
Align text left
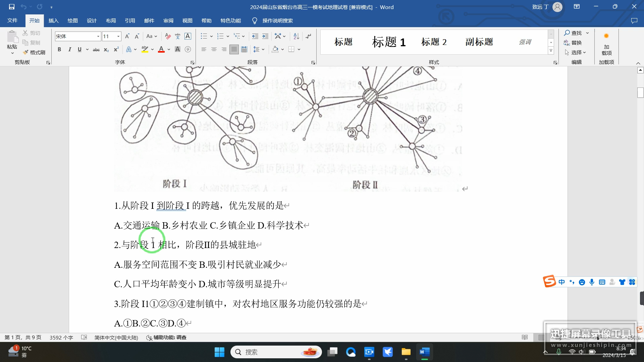tap(204, 50)
